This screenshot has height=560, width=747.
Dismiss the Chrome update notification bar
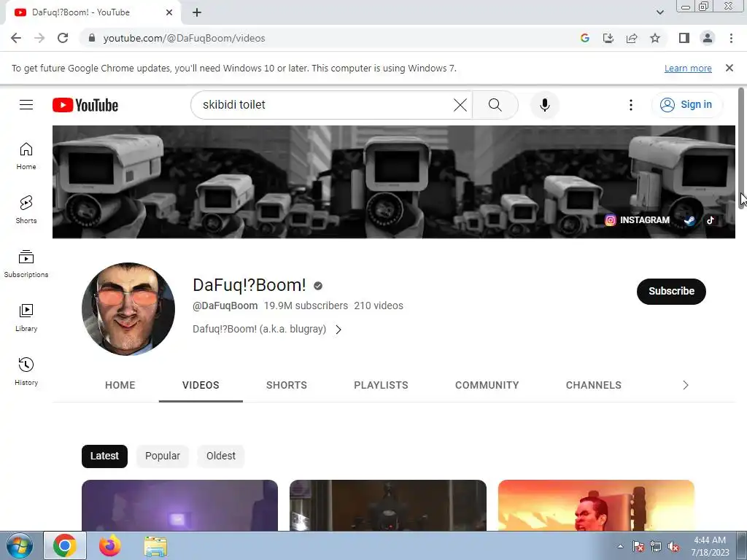click(729, 68)
